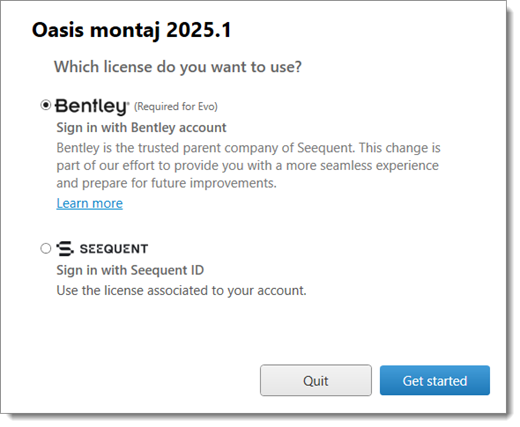Click the "Sign in with Bentley account" label
Image resolution: width=520 pixels, height=427 pixels.
(141, 128)
